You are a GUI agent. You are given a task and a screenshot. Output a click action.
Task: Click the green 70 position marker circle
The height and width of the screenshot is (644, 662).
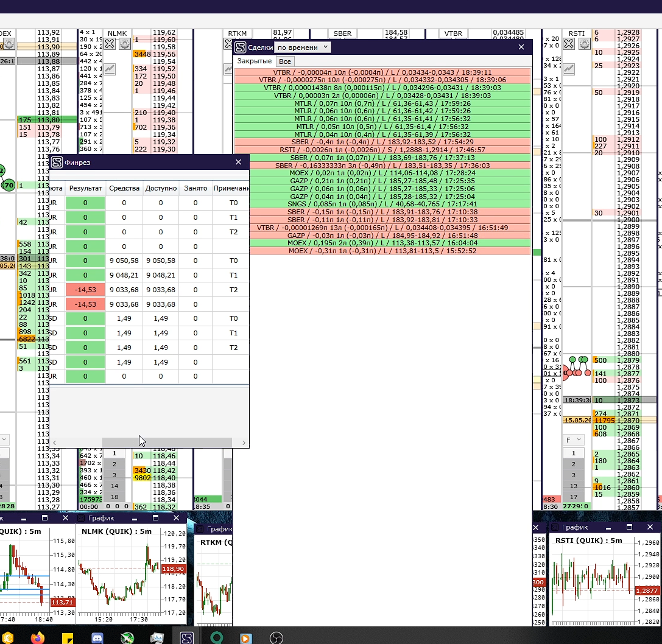(x=9, y=185)
